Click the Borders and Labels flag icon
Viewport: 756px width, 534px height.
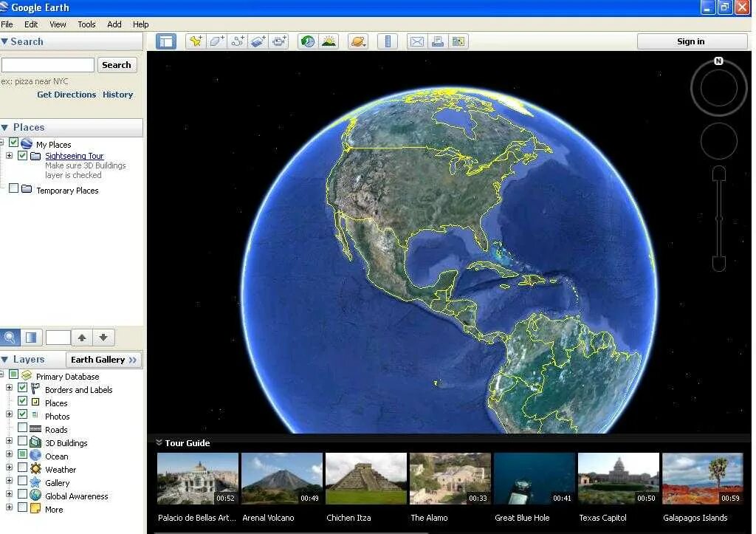point(35,388)
